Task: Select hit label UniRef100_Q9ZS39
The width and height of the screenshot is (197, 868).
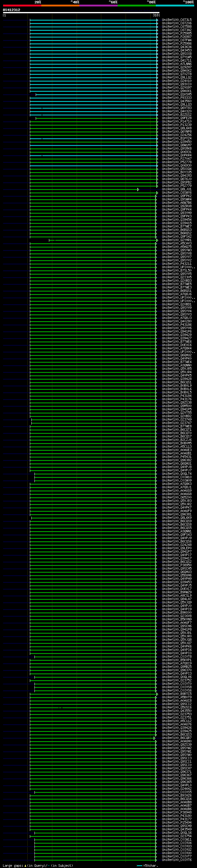Action: pyautogui.click(x=176, y=745)
